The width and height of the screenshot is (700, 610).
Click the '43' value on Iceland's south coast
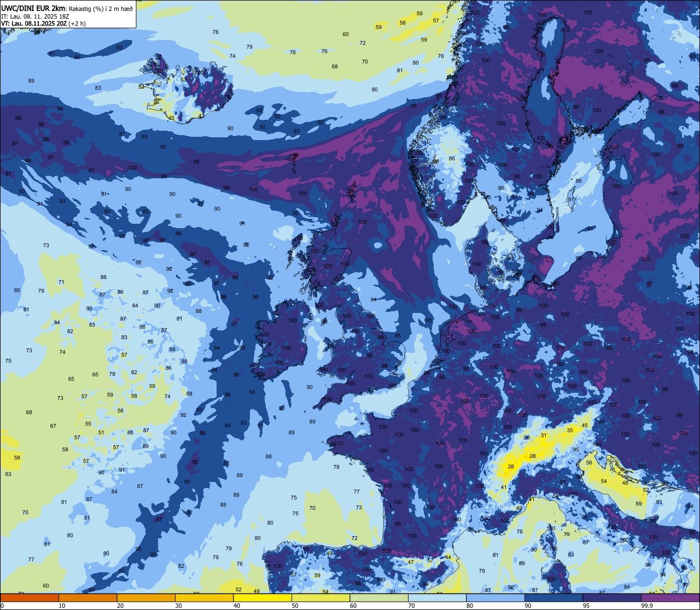201,115
